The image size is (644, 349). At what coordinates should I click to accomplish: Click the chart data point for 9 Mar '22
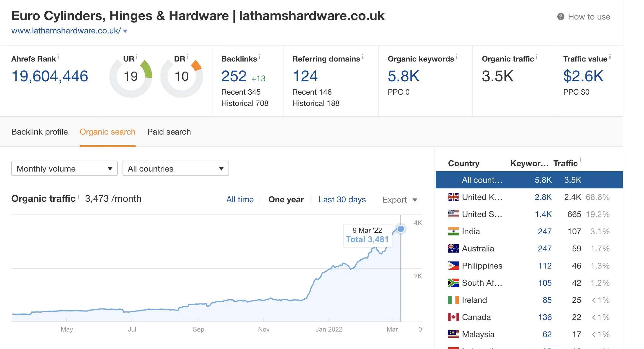coord(401,229)
